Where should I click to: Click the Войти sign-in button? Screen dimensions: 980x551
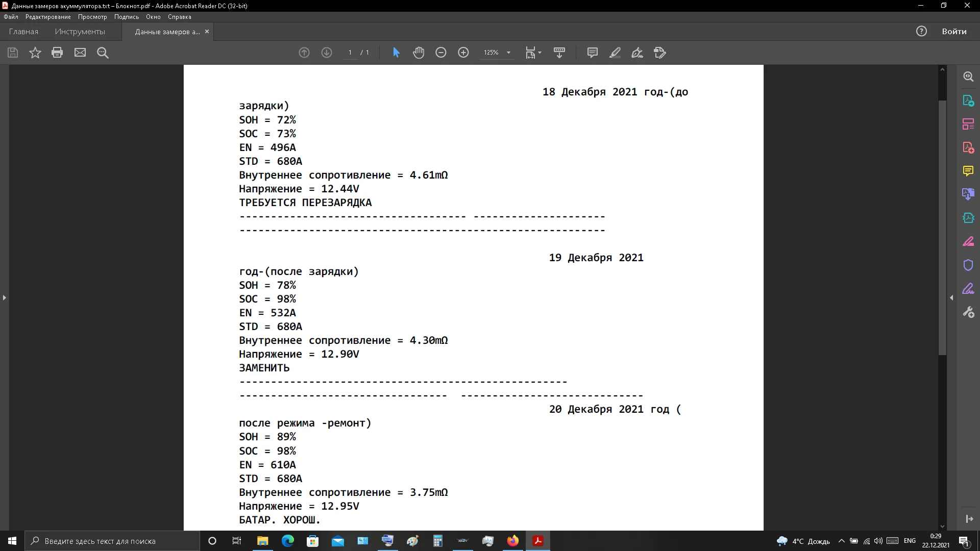pyautogui.click(x=954, y=32)
